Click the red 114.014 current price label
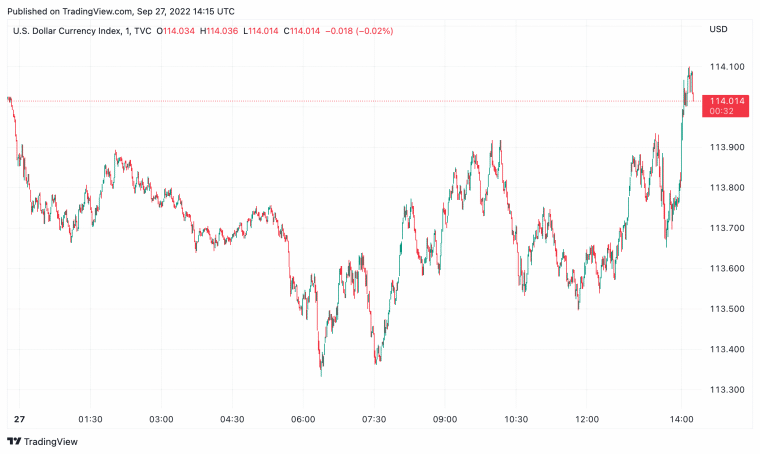The height and width of the screenshot is (454, 760). point(726,101)
